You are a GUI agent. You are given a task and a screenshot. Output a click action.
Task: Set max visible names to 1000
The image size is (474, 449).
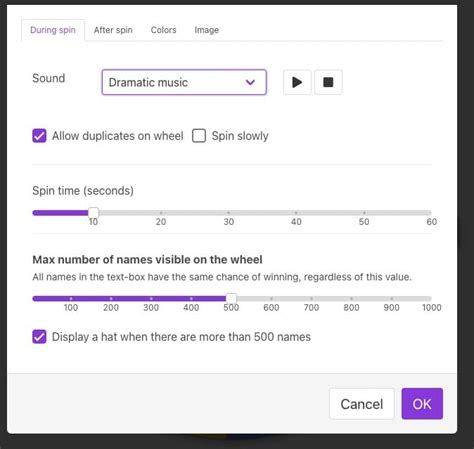tap(431, 298)
